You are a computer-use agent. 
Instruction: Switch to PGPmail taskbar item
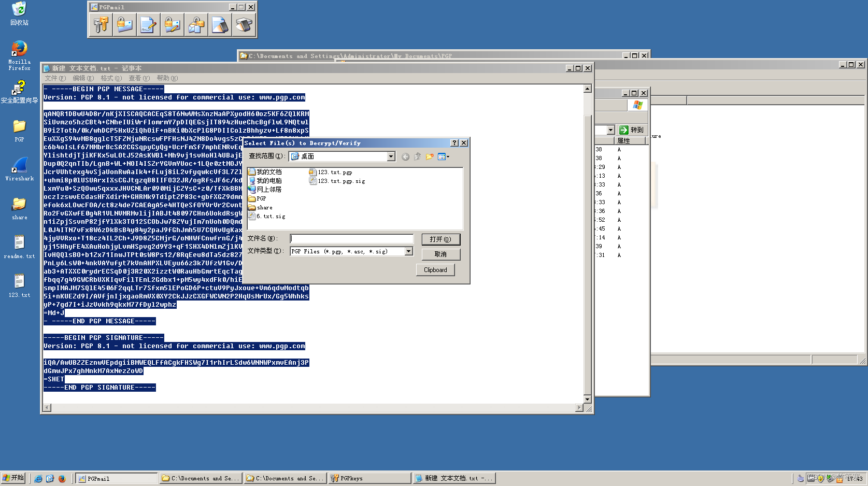click(x=117, y=479)
